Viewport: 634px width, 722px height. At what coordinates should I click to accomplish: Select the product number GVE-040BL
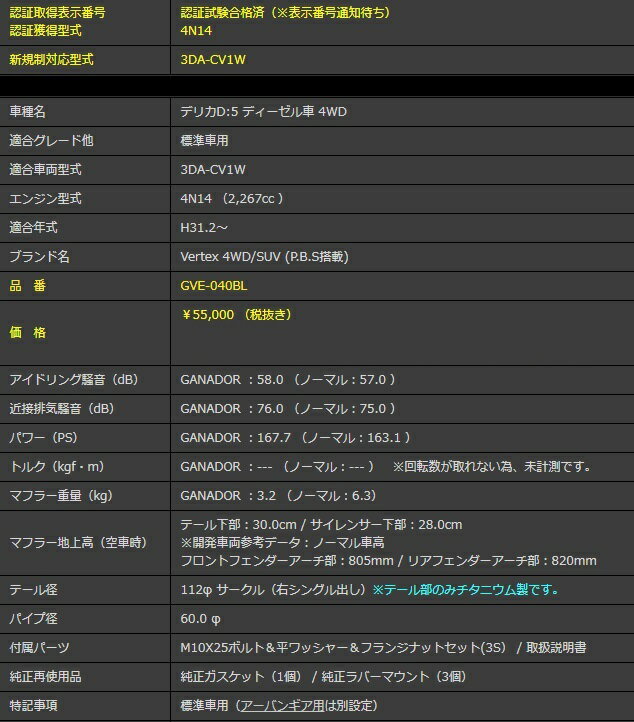(x=213, y=285)
